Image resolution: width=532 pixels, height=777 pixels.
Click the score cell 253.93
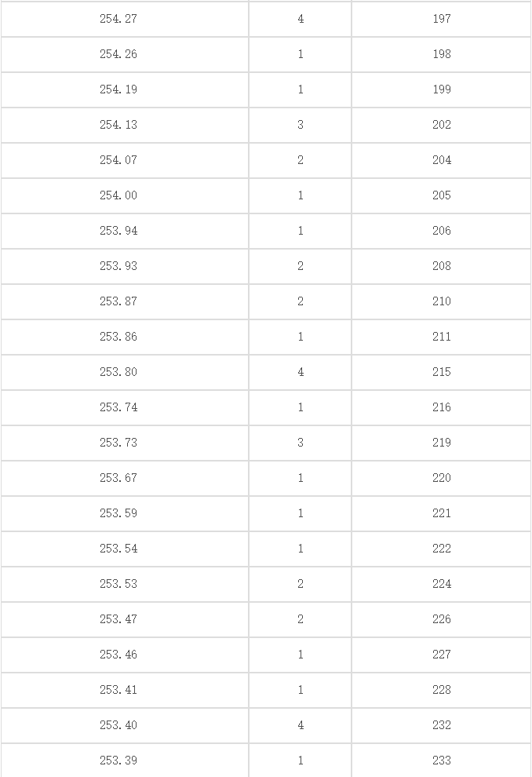pos(124,266)
